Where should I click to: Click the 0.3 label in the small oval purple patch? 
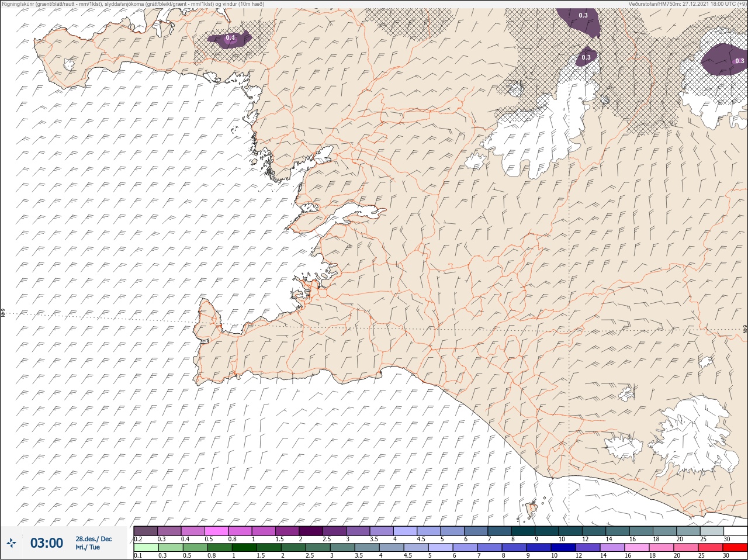click(x=586, y=57)
